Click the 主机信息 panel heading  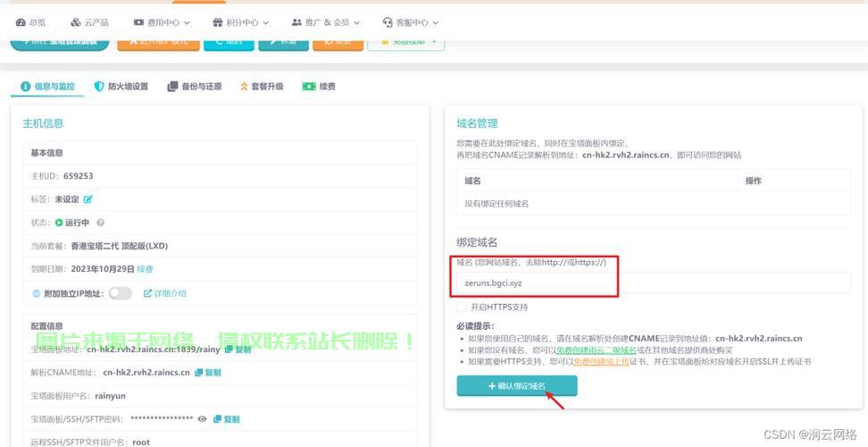(43, 123)
